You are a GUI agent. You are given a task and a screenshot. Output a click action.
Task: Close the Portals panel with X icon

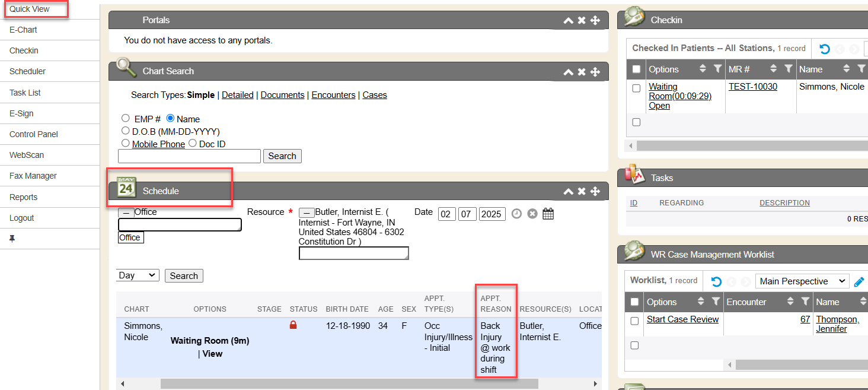pos(582,21)
